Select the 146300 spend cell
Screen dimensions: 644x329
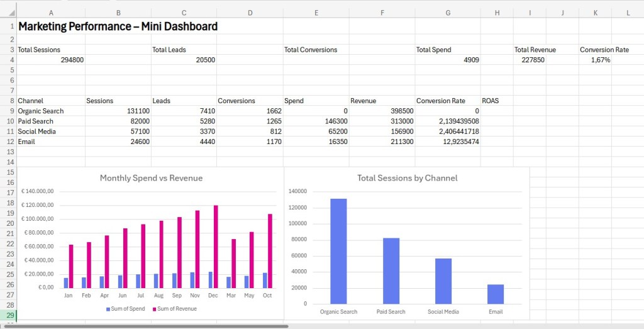point(316,121)
